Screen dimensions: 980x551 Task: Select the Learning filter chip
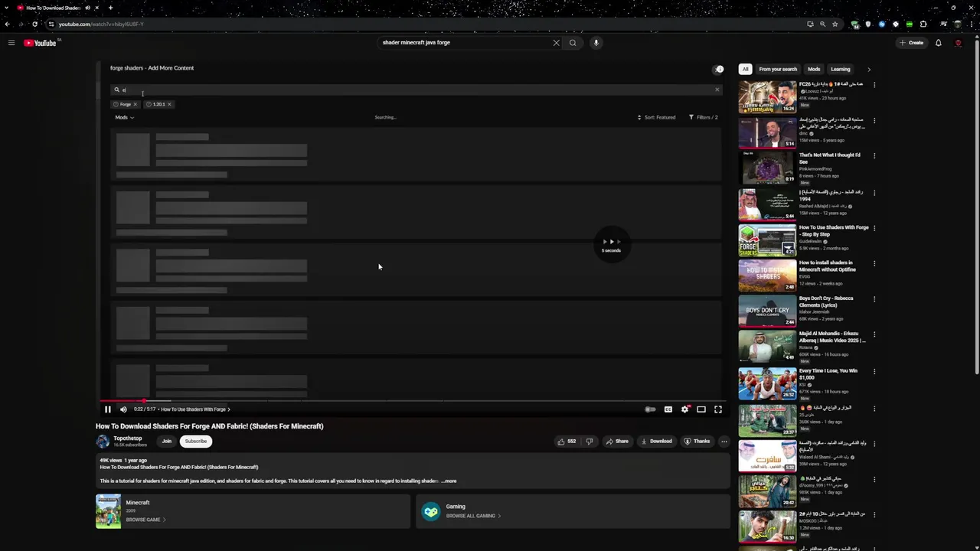pos(841,69)
